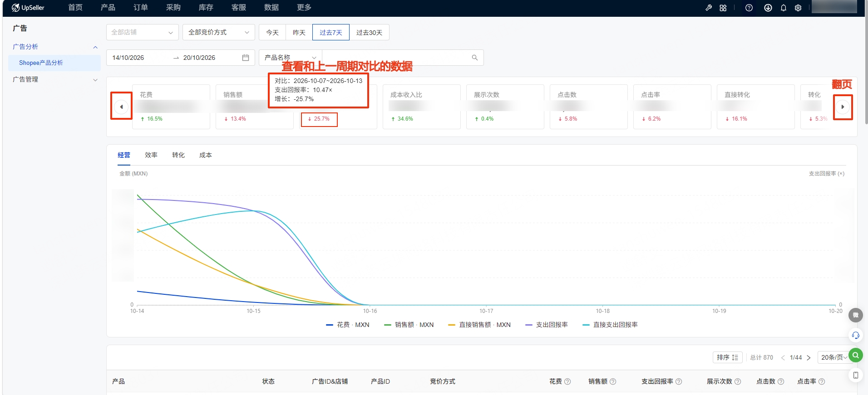868x395 pixels.
Task: Click the UpSeller logo
Action: pyautogui.click(x=28, y=8)
